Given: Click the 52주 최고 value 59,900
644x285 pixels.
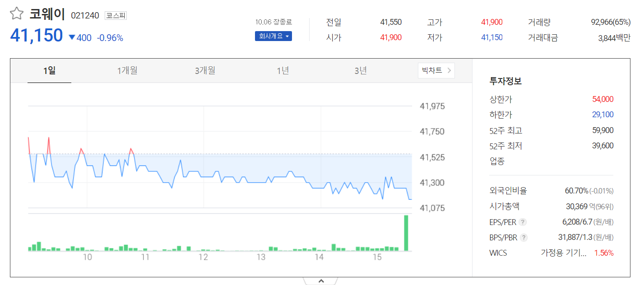Looking at the screenshot, I should pos(603,130).
